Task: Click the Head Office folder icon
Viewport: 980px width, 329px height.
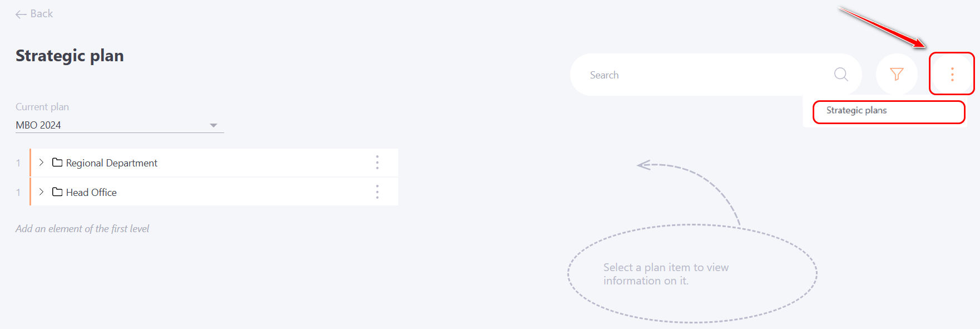Action: click(57, 192)
